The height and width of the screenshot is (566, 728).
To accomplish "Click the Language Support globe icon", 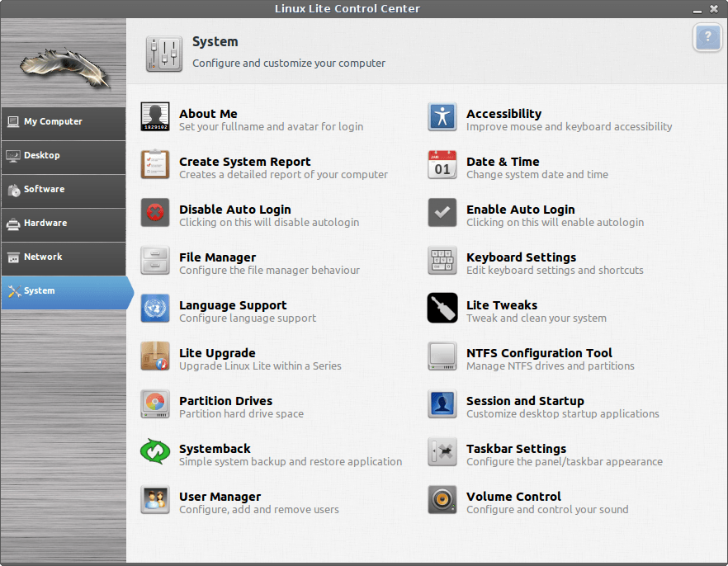I will pos(155,308).
